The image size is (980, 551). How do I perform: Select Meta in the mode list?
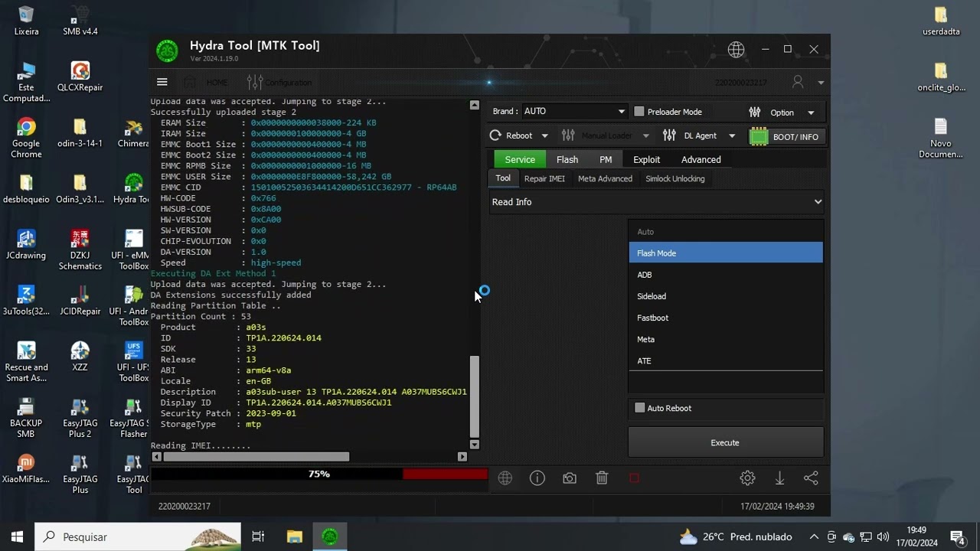726,339
